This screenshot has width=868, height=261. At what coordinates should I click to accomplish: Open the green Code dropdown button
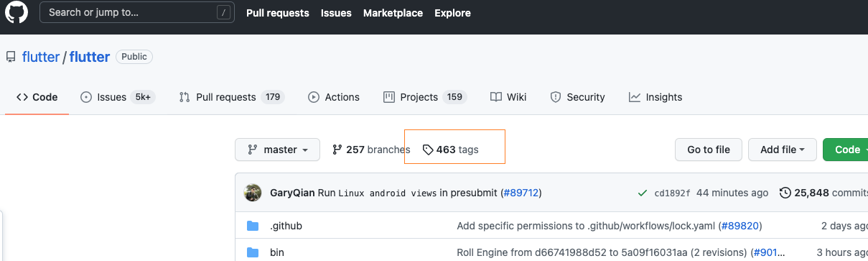tap(846, 150)
